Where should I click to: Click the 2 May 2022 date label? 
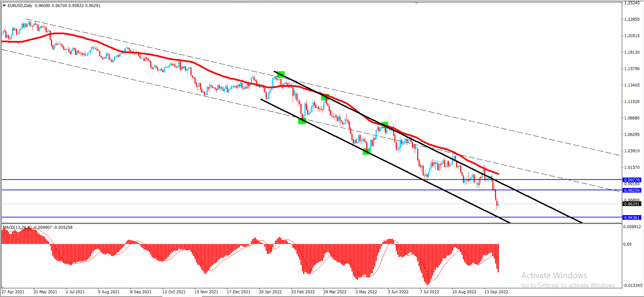pos(366,292)
